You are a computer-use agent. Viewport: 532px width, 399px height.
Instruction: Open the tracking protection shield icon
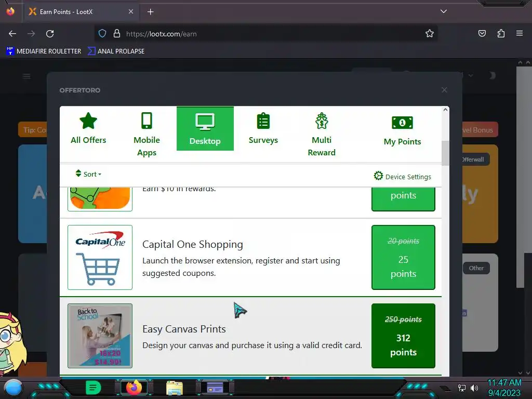click(102, 34)
